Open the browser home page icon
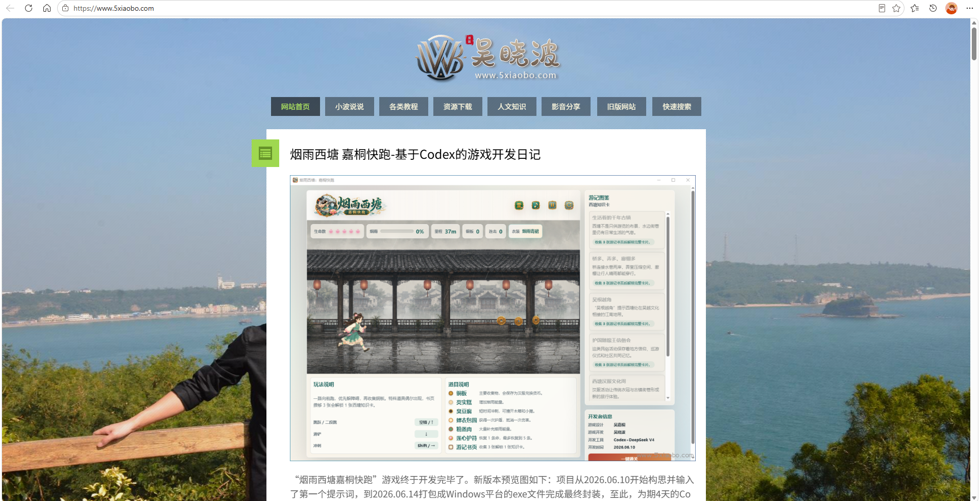 [x=47, y=8]
